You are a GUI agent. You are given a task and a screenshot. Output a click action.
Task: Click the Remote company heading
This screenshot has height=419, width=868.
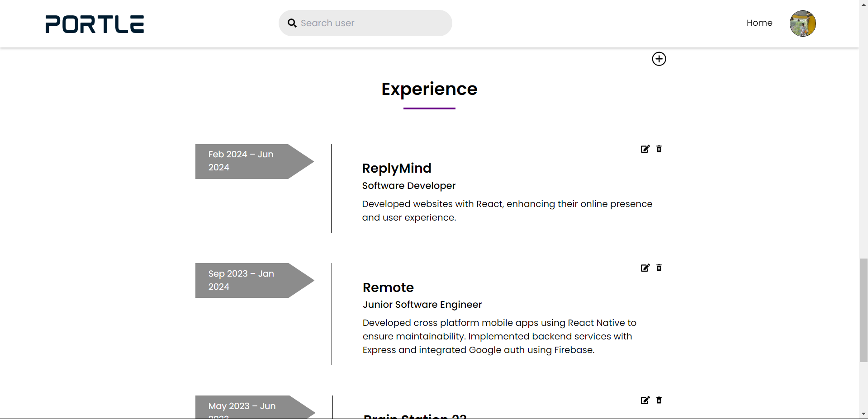tap(388, 287)
